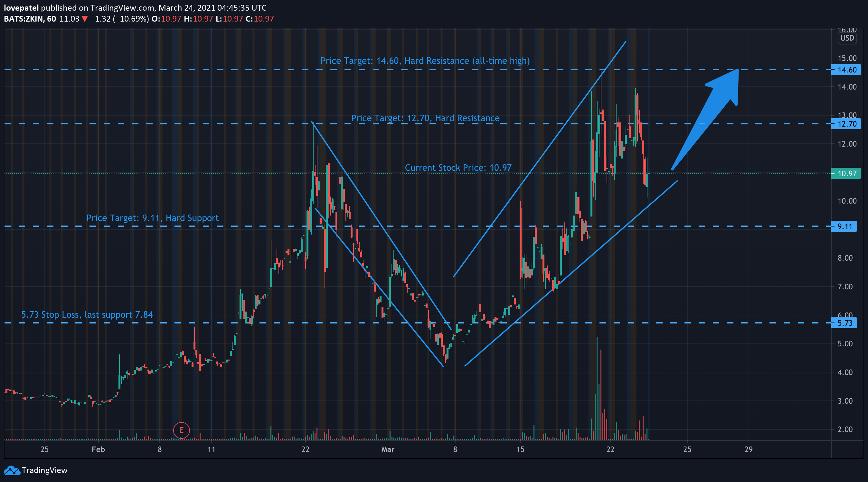Select 'Price Target: 12.70, Hard Resistance' text
Screen dimensions: 868x482
click(x=425, y=118)
